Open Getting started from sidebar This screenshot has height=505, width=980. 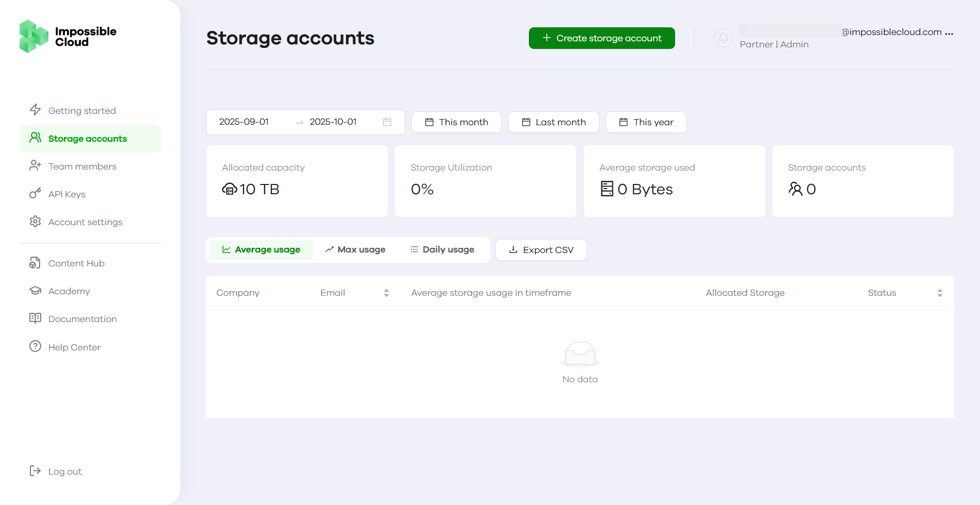[x=81, y=111]
